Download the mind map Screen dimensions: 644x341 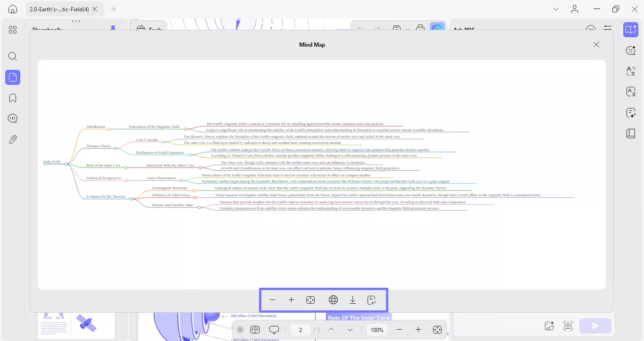(352, 299)
